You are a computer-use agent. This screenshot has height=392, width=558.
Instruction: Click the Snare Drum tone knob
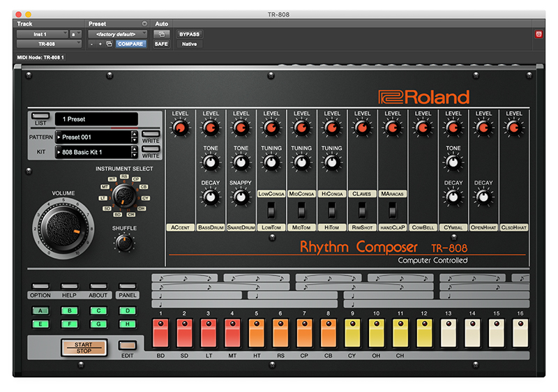(x=241, y=163)
